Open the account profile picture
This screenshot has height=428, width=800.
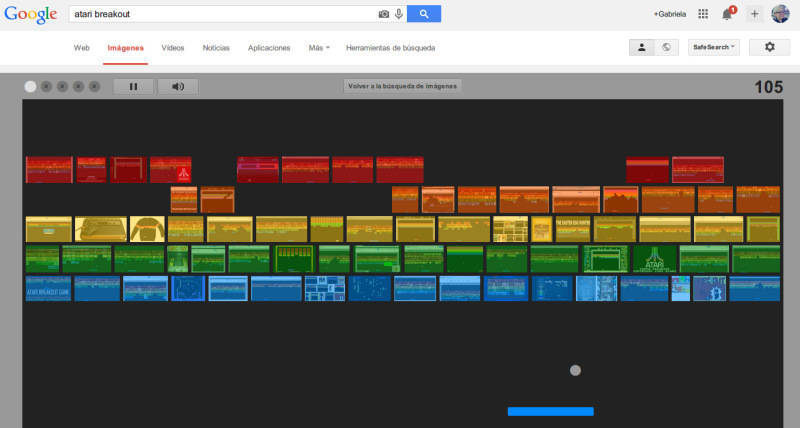[x=780, y=14]
